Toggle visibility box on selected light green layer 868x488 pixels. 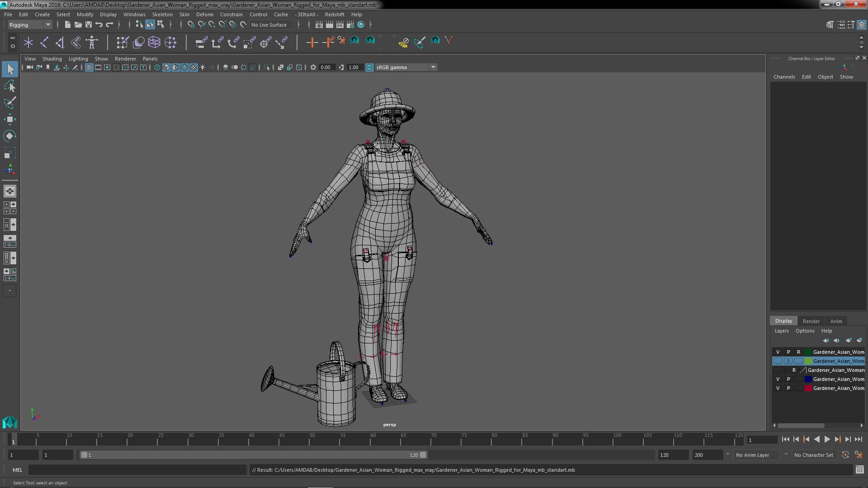778,361
